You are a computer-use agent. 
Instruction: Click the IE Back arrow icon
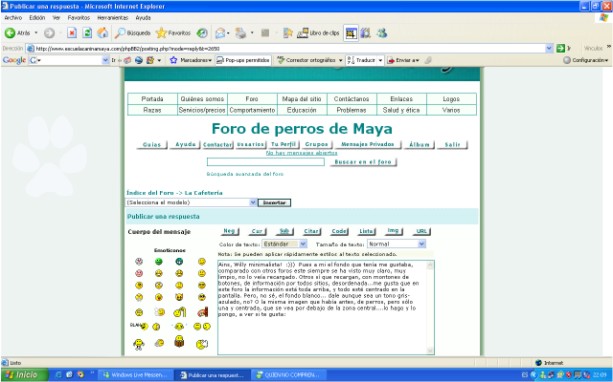click(10, 33)
